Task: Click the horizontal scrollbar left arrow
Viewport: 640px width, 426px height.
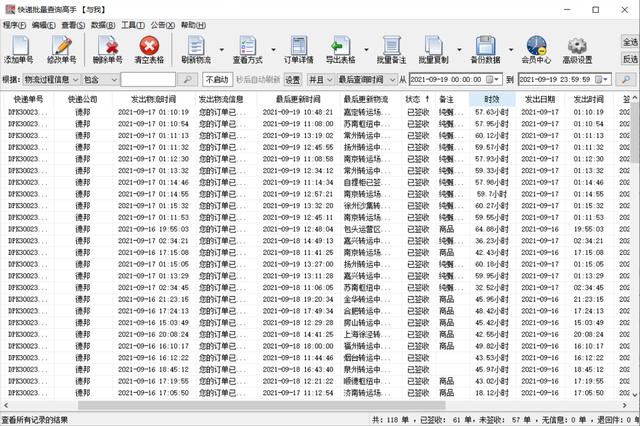Action: coord(6,405)
